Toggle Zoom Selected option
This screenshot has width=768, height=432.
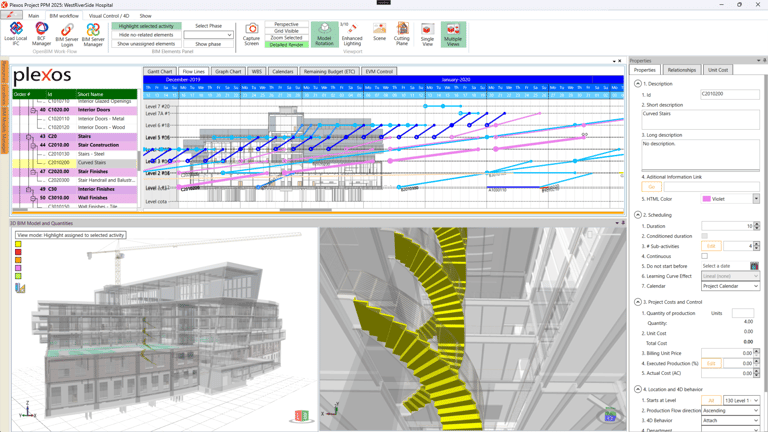point(287,38)
